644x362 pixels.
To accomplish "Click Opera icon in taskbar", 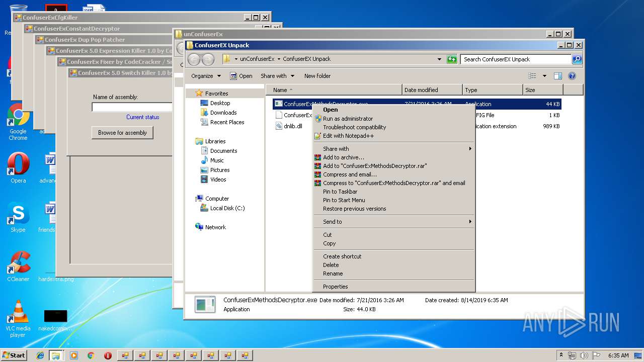I will click(108, 355).
